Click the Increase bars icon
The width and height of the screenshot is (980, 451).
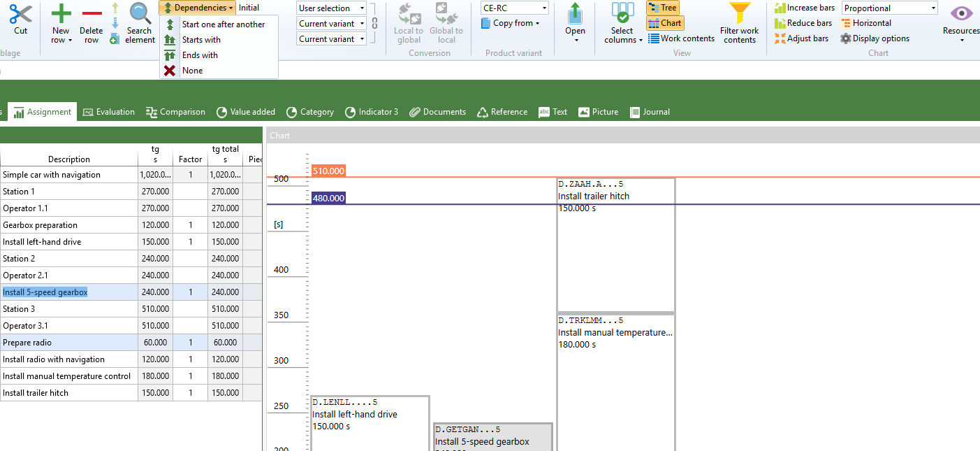click(780, 8)
